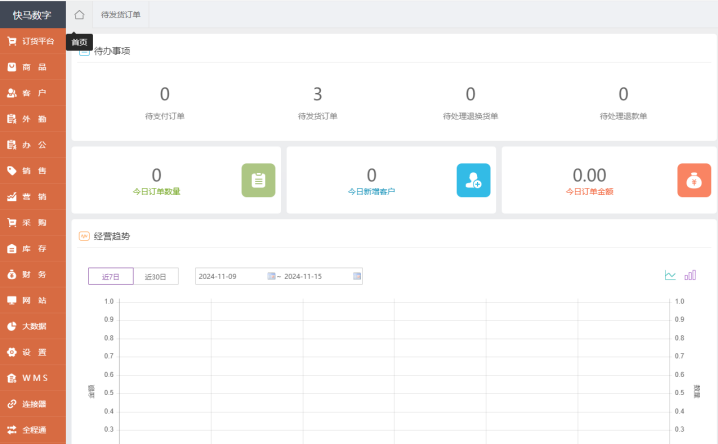The image size is (718, 444).
Task: Open the 库存 sidebar menu
Action: point(33,249)
